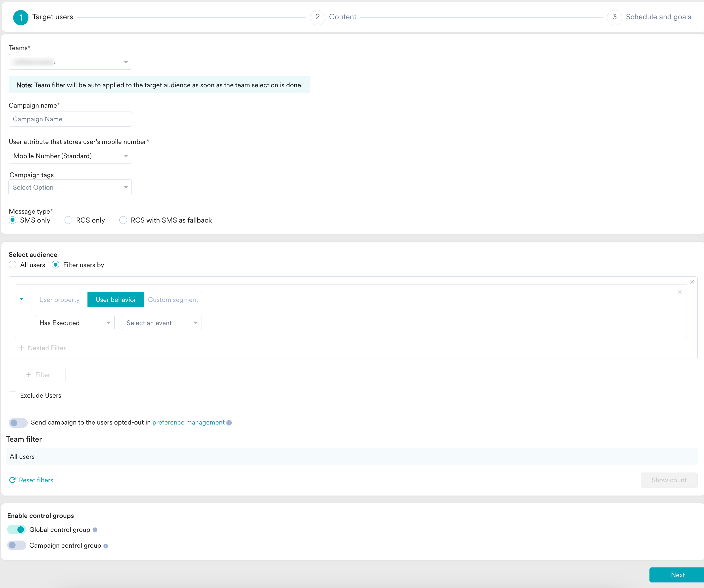This screenshot has width=704, height=588.
Task: Switch to the User property tab
Action: (59, 300)
